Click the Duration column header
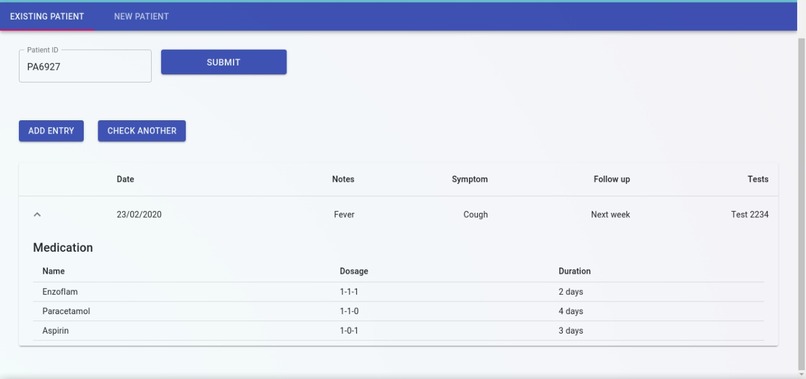 point(574,271)
